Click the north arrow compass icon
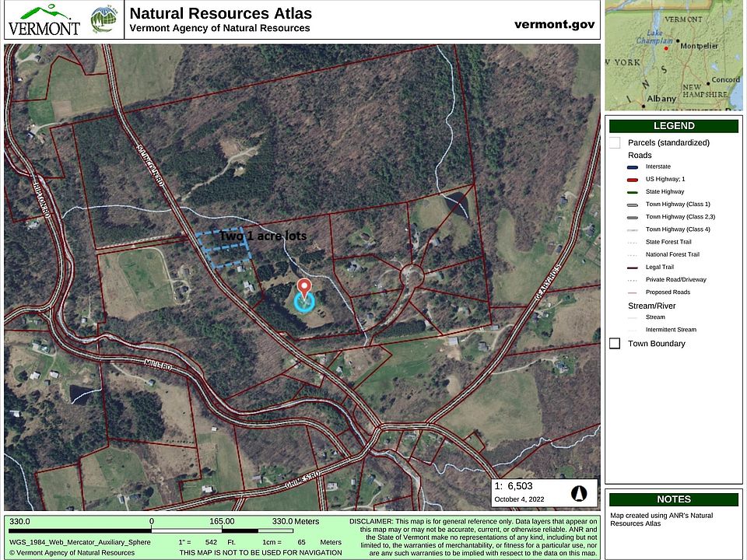Screen dimensions: 747x560 pos(579,493)
